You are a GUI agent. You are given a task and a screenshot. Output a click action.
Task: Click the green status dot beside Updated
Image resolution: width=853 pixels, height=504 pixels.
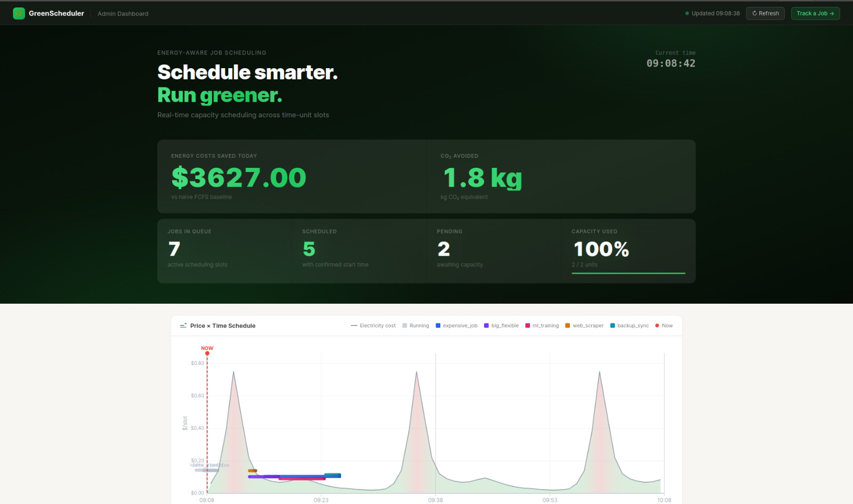(x=687, y=13)
